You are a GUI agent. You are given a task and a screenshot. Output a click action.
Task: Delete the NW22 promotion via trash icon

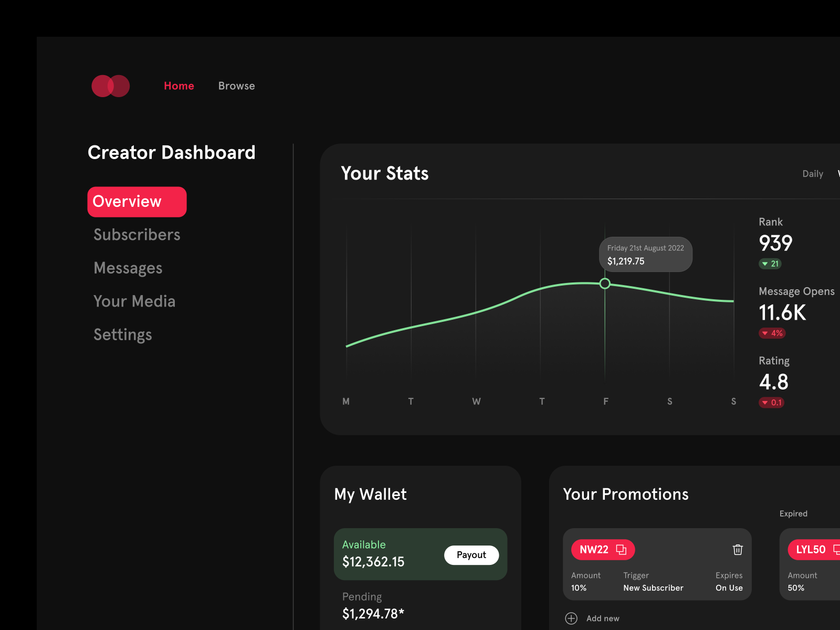(x=738, y=550)
